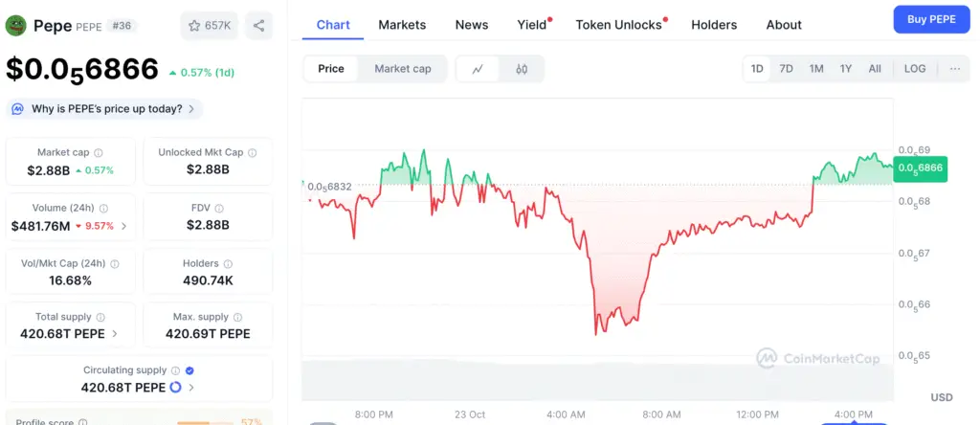
Task: Click the star watchlist button showing 657K
Action: click(209, 26)
